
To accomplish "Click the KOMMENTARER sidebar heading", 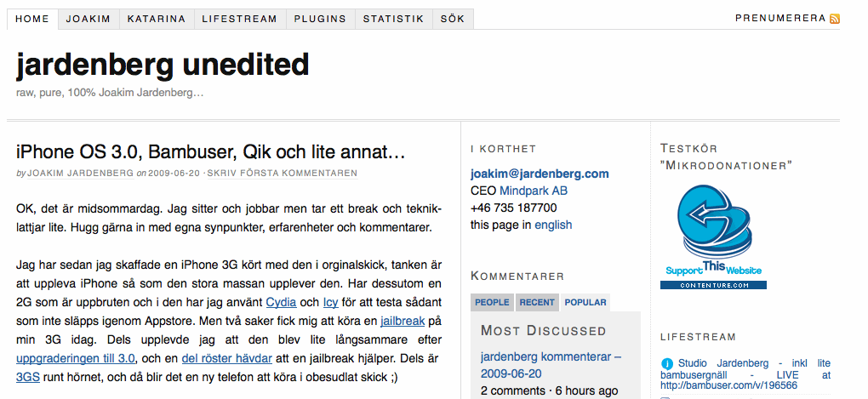I will 517,276.
